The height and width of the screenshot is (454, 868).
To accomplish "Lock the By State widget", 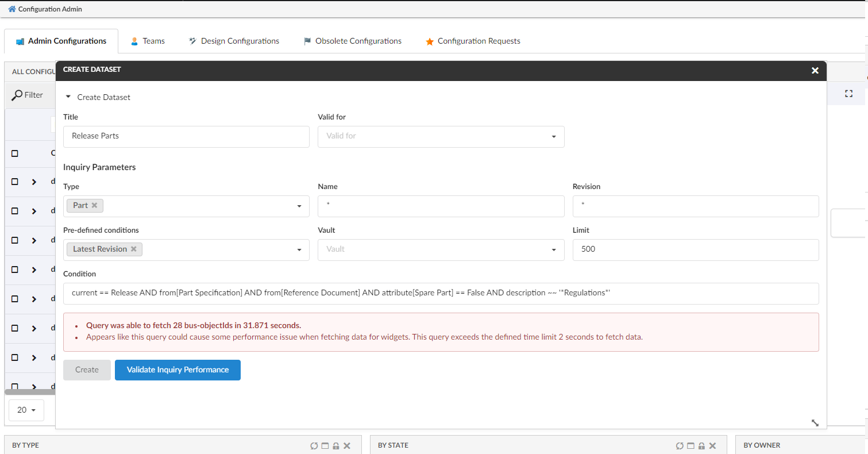I will coord(702,445).
